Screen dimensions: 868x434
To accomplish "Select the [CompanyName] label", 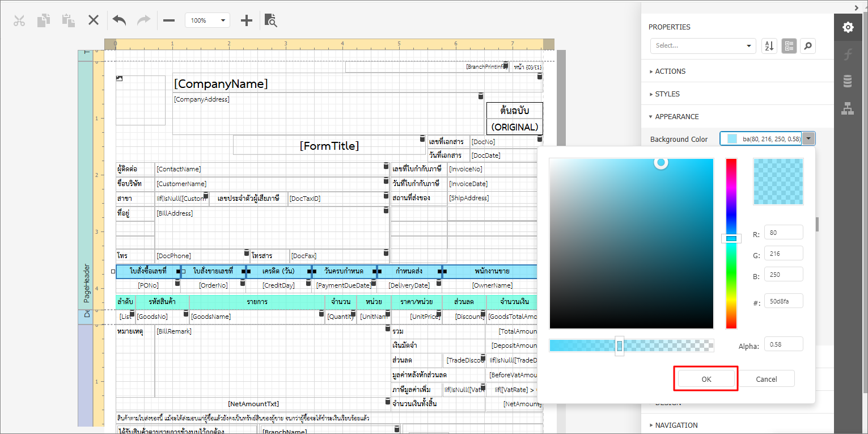I will [357, 83].
